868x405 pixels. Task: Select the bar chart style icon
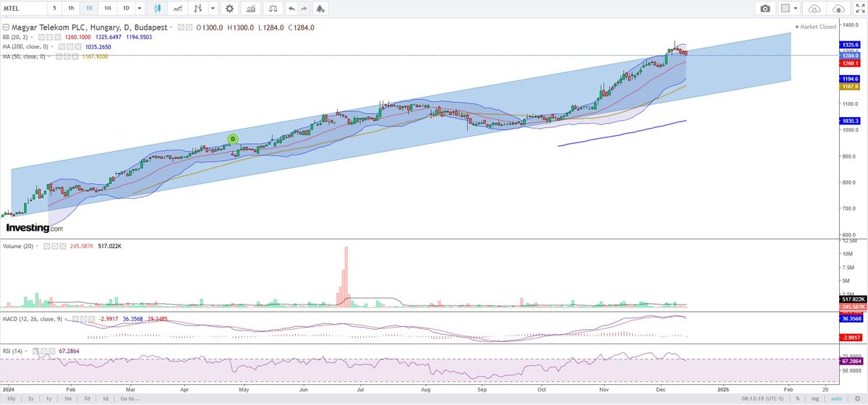197,9
